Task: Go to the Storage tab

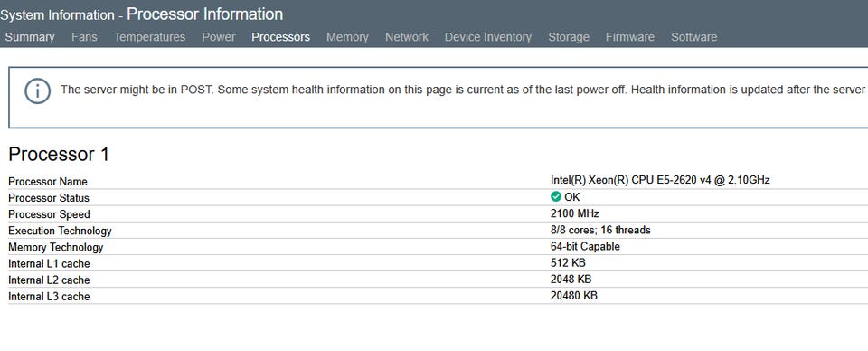Action: (x=569, y=37)
